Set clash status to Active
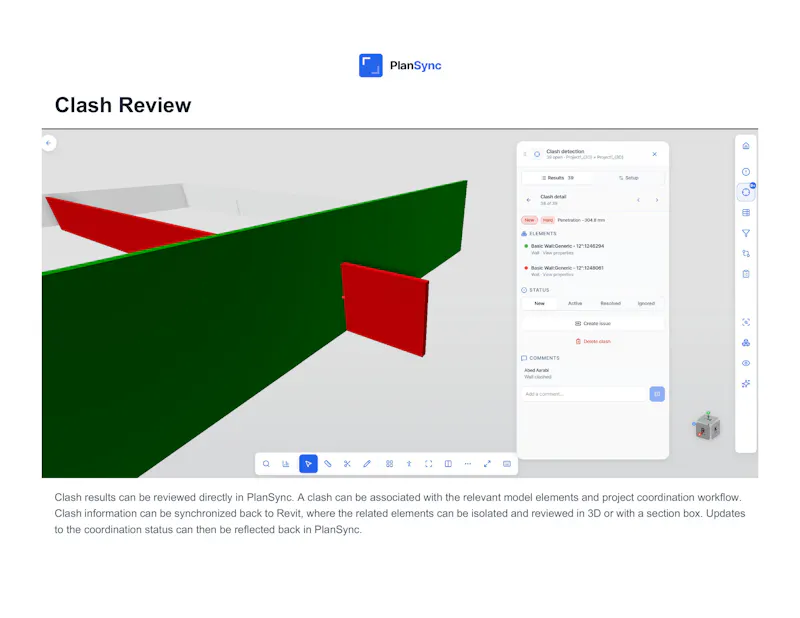Image resolution: width=800 pixels, height=618 pixels. [x=575, y=304]
